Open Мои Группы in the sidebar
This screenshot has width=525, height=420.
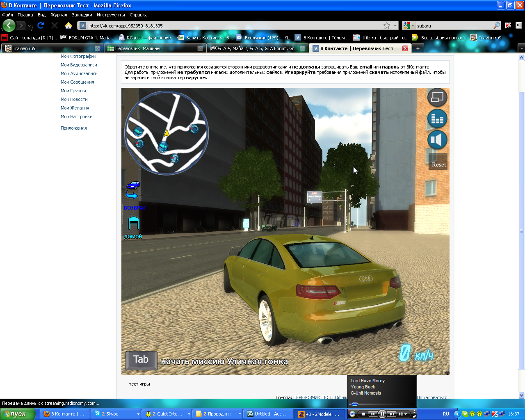click(73, 91)
